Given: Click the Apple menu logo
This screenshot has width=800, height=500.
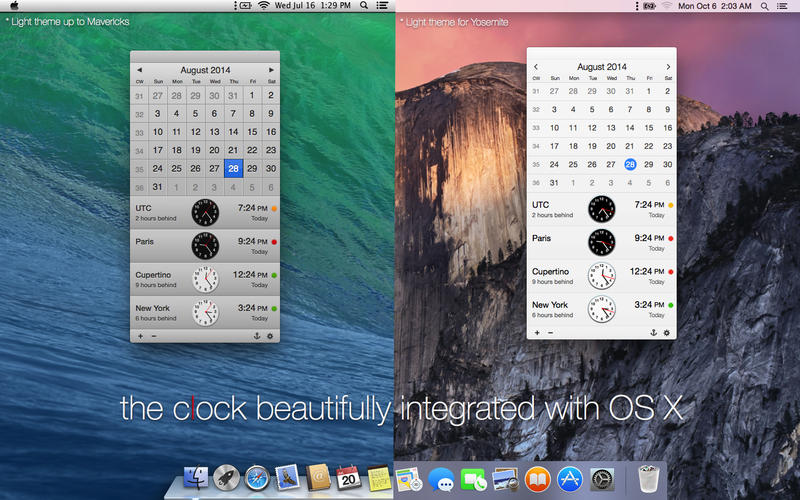Looking at the screenshot, I should click(x=14, y=6).
